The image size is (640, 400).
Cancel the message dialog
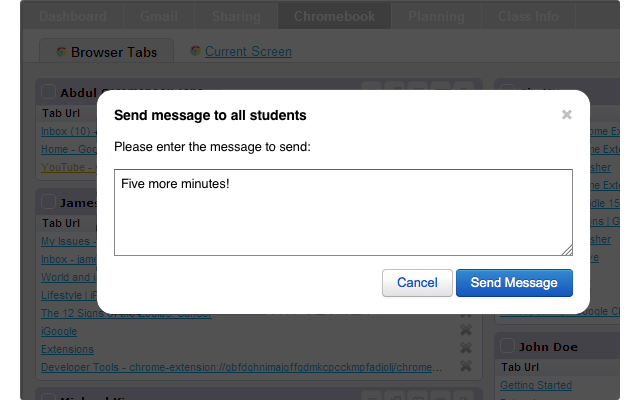(x=417, y=283)
